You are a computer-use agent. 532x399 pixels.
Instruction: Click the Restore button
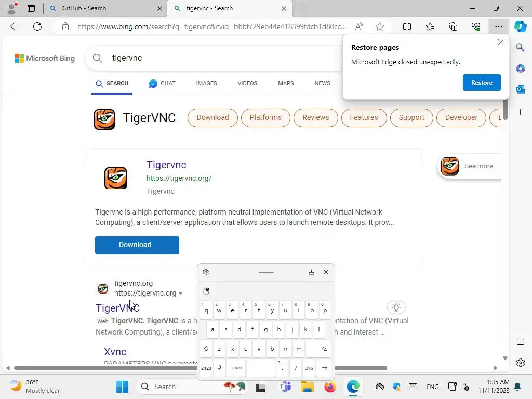[x=482, y=83]
